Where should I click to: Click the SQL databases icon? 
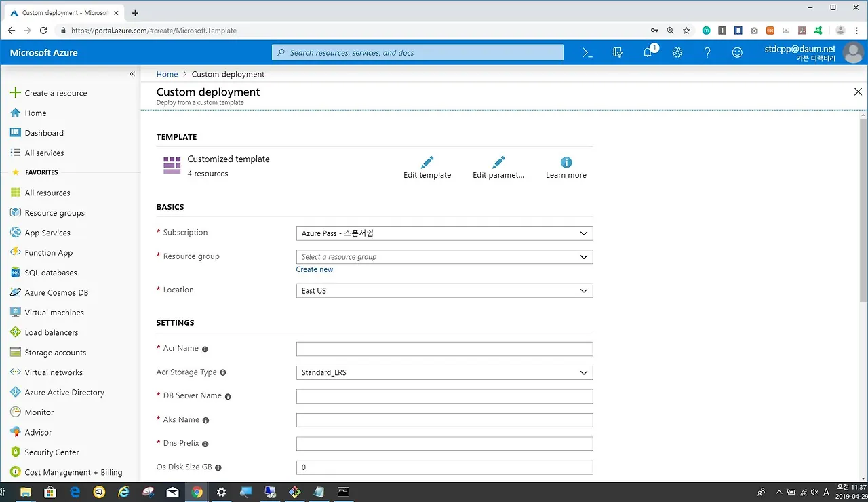(16, 273)
